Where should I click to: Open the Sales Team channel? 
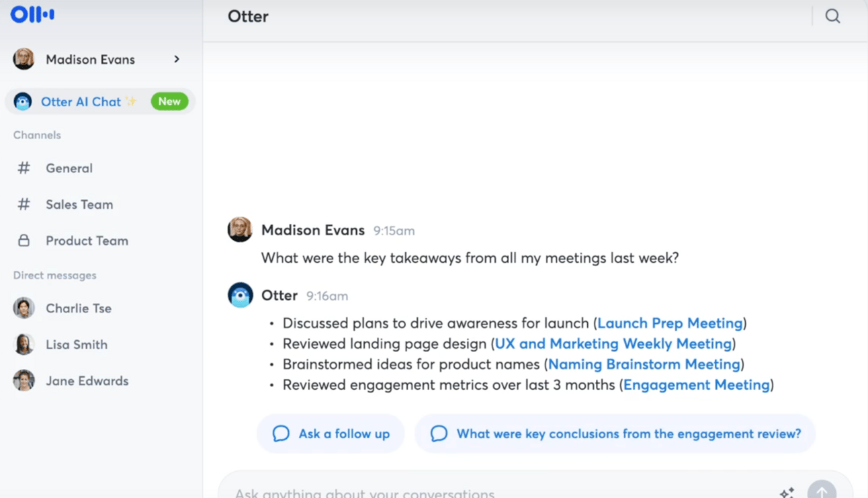tap(79, 204)
